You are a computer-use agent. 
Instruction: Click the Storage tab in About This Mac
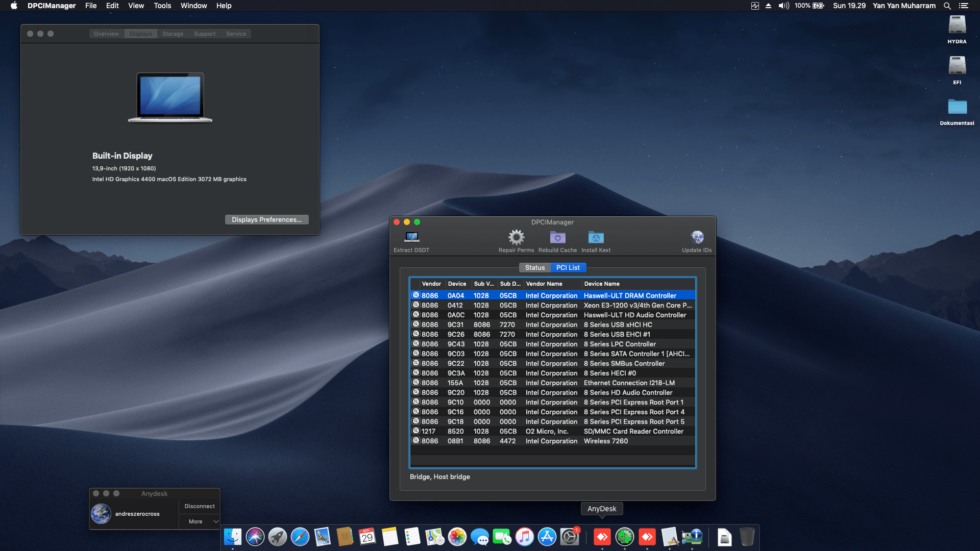point(173,34)
